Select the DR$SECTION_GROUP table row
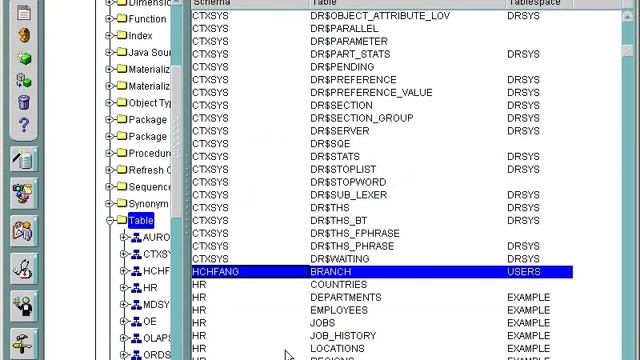The height and width of the screenshot is (360, 640). tap(382, 118)
